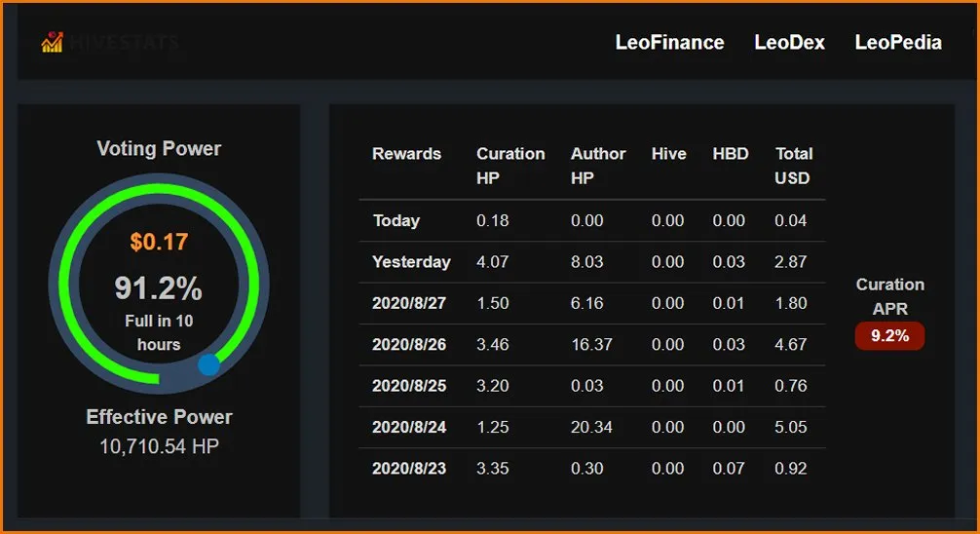The image size is (980, 534).
Task: Click the Total USD column header
Action: tap(793, 166)
